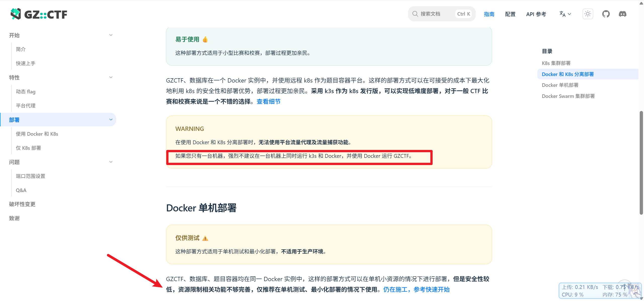
Task: Click the WARNING callout title
Action: coord(190,129)
